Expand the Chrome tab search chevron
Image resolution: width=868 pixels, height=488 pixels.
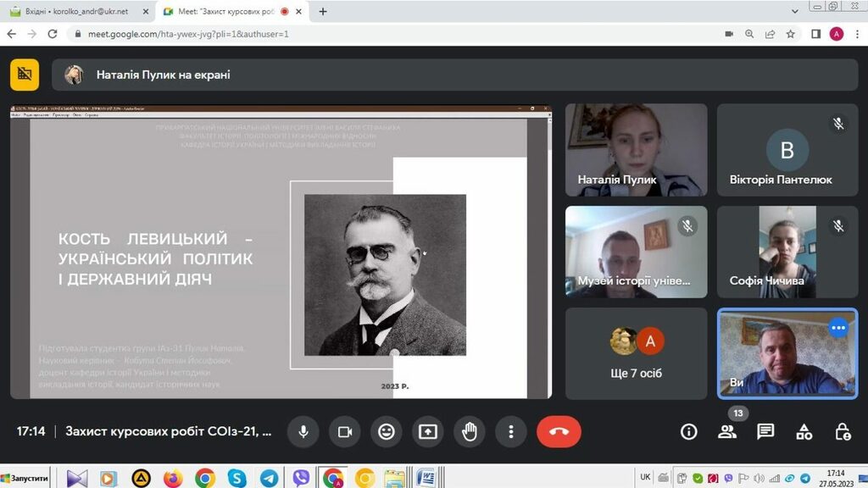[793, 12]
